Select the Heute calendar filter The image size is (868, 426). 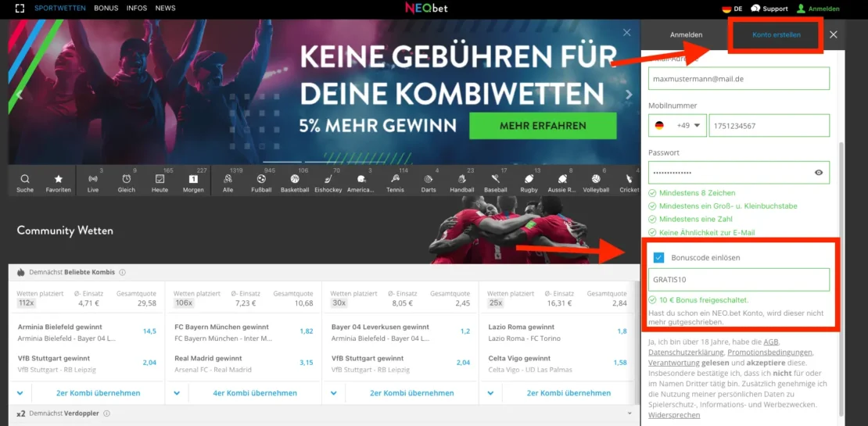(160, 179)
